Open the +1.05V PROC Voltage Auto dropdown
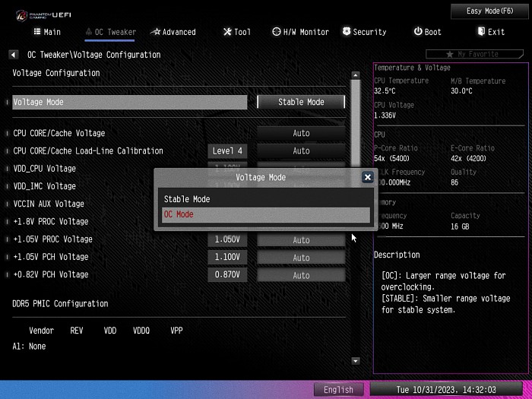This screenshot has height=399, width=532. (301, 240)
